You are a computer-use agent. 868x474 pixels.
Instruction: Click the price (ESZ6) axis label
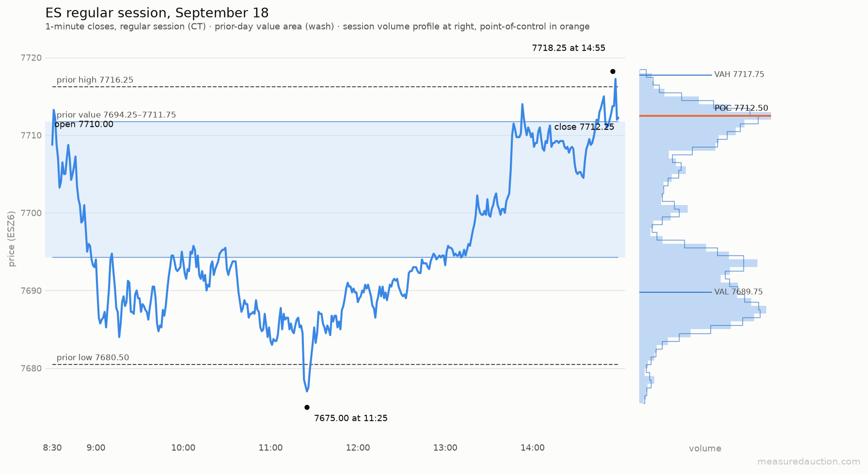click(x=12, y=238)
